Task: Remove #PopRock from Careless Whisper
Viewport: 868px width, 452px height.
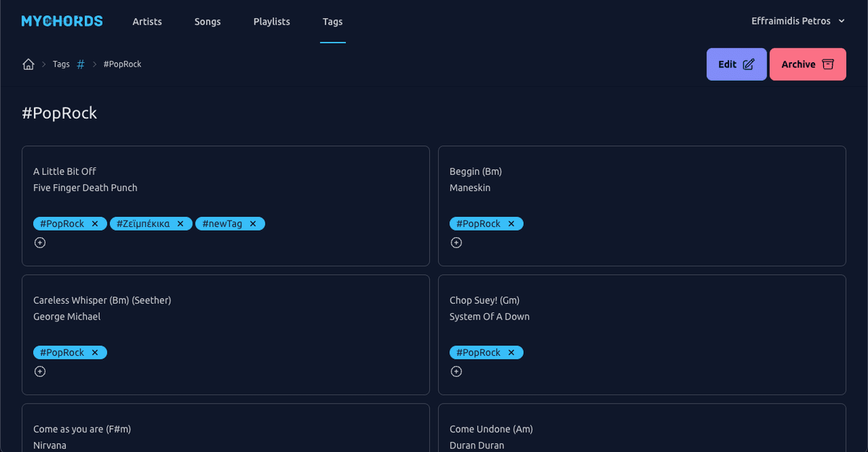Action: (x=95, y=352)
